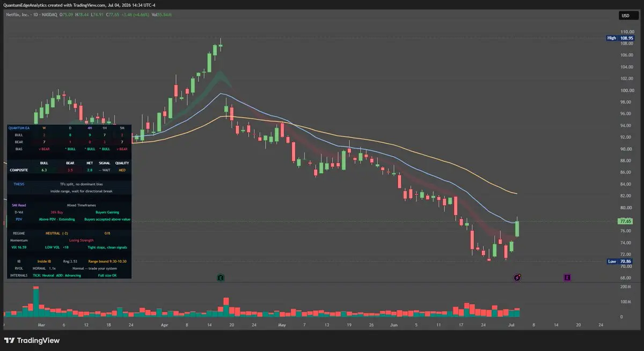Click the green earnings E marker in April
Image resolution: width=644 pixels, height=351 pixels.
[221, 277]
